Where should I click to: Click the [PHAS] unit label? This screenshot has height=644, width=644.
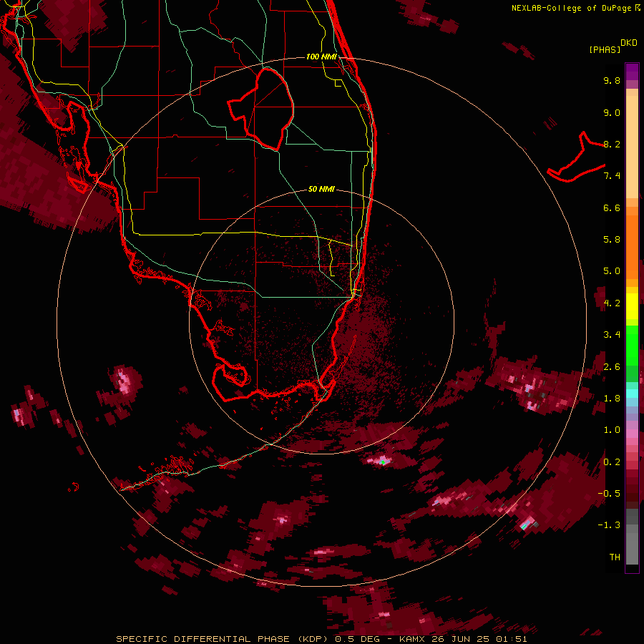coord(605,49)
